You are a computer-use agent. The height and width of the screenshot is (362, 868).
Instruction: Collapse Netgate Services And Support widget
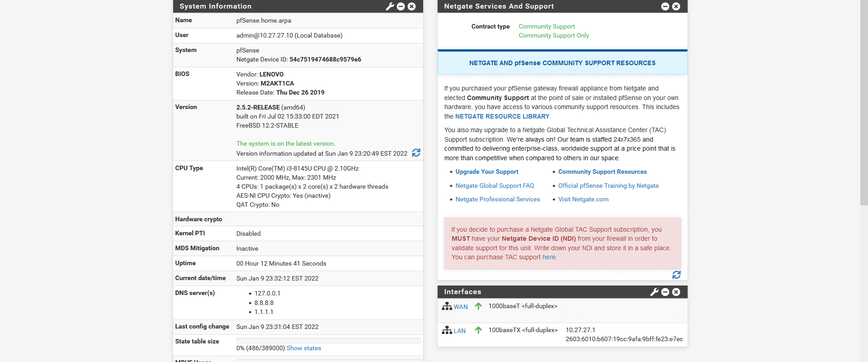point(665,6)
